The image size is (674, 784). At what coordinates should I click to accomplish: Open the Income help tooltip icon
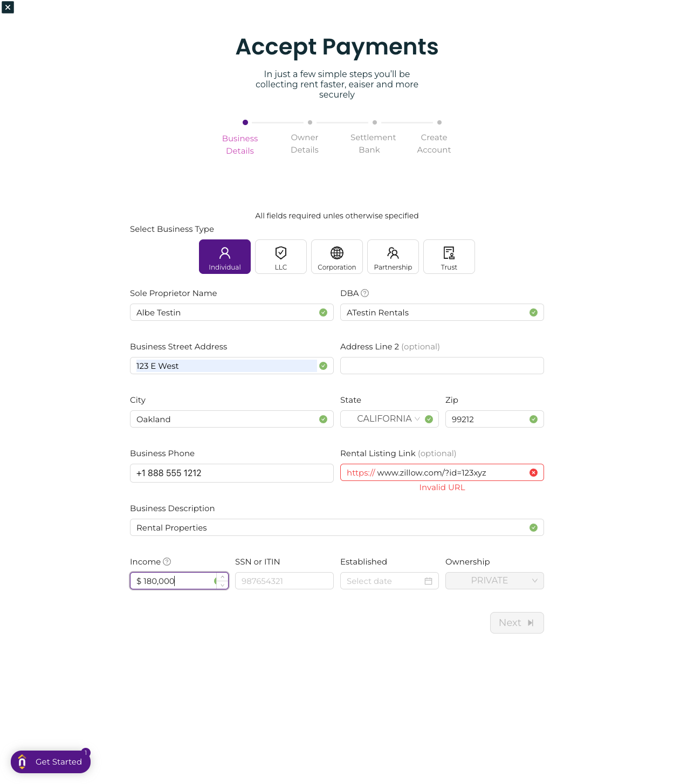point(167,562)
